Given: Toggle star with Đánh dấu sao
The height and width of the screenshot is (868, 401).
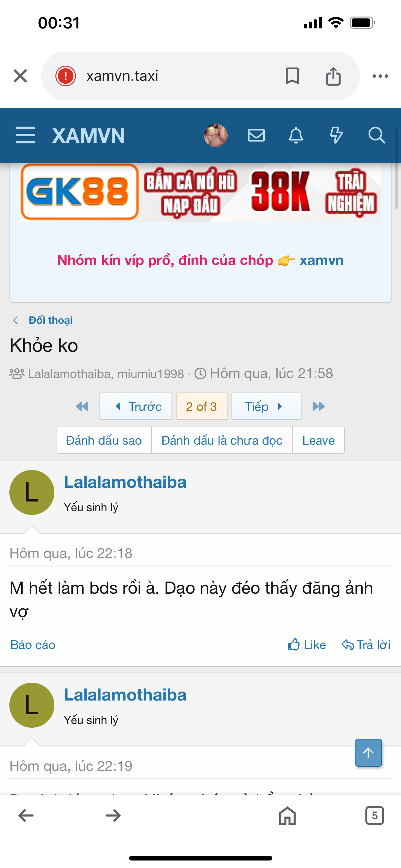Looking at the screenshot, I should [104, 440].
